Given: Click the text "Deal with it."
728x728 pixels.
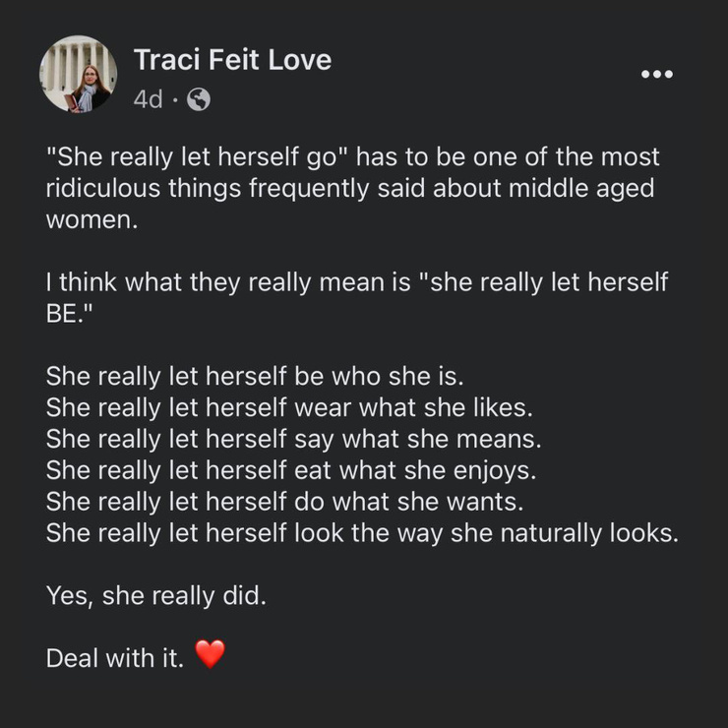Looking at the screenshot, I should pyautogui.click(x=115, y=658).
